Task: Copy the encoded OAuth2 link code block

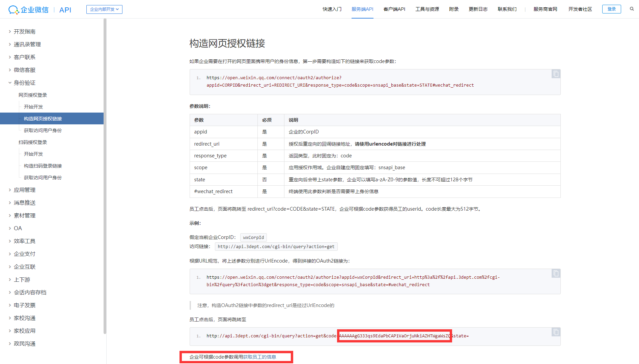Action: click(556, 273)
